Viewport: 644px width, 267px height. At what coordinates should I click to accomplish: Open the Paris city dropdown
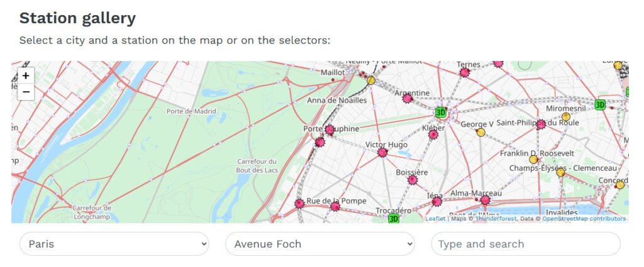pyautogui.click(x=114, y=244)
